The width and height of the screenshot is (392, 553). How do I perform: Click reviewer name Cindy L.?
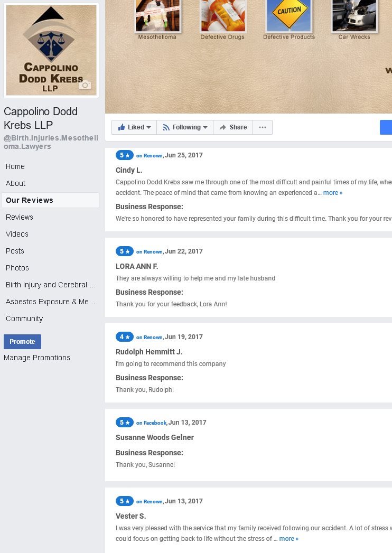pos(129,171)
